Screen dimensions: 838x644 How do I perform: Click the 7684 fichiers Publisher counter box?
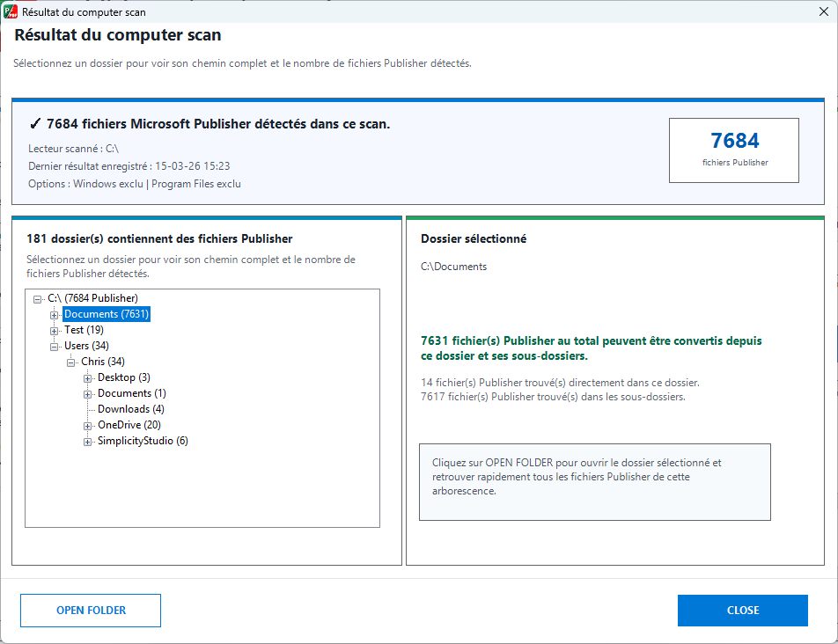pyautogui.click(x=734, y=150)
